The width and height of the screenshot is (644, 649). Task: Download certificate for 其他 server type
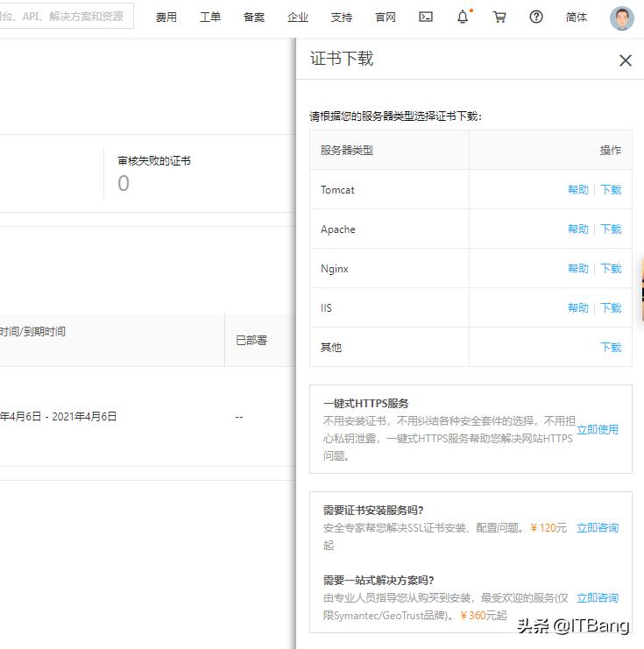tap(611, 347)
